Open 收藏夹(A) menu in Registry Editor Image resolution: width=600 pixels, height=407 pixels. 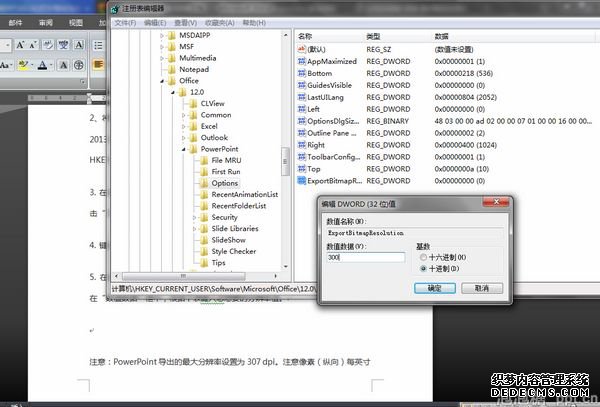(x=220, y=23)
